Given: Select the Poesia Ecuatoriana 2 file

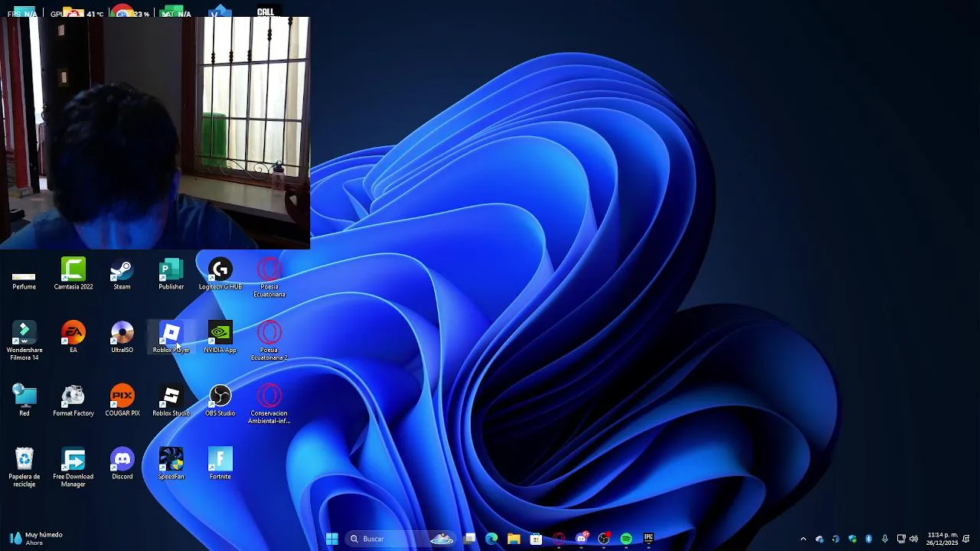Looking at the screenshot, I should tap(269, 341).
